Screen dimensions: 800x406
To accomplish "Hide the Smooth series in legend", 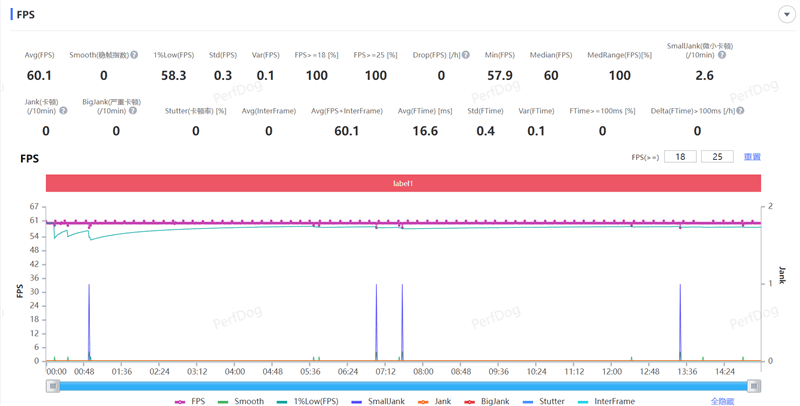I will (x=241, y=401).
